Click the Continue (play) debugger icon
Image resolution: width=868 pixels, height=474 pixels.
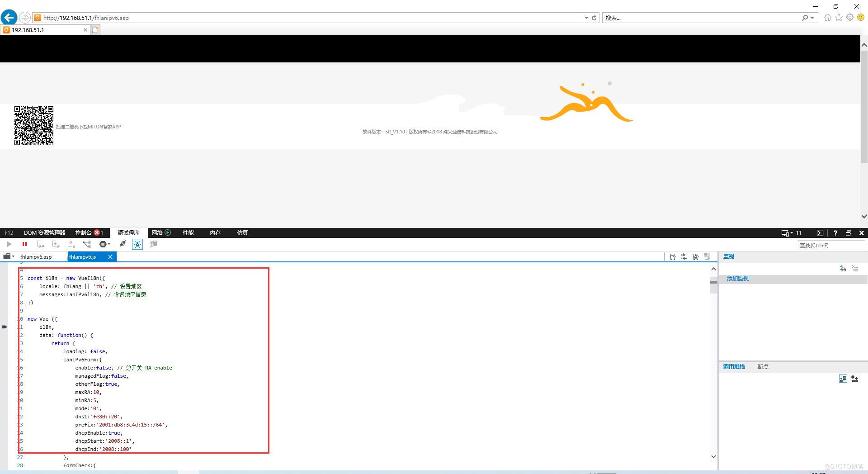[9, 244]
